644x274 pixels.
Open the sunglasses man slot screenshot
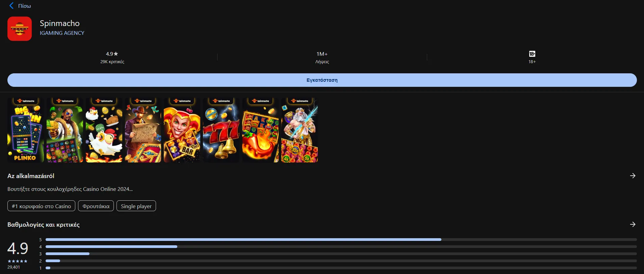point(65,130)
